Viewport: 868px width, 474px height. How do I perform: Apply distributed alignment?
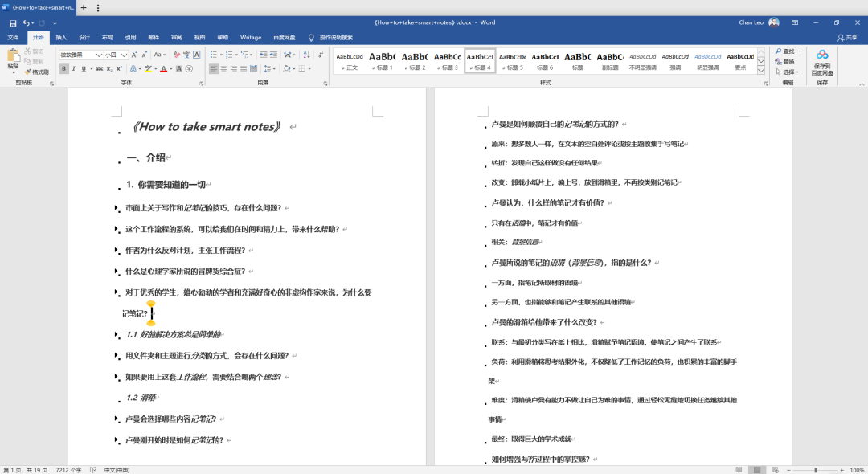tap(253, 68)
